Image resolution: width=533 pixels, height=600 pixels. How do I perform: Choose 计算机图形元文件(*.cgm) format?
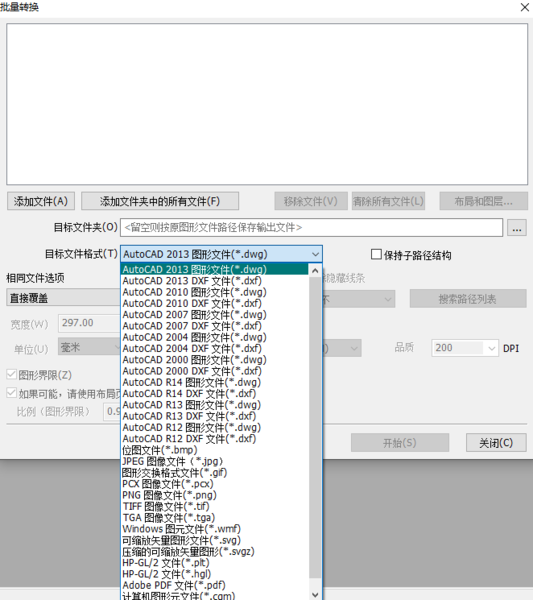tap(215, 596)
